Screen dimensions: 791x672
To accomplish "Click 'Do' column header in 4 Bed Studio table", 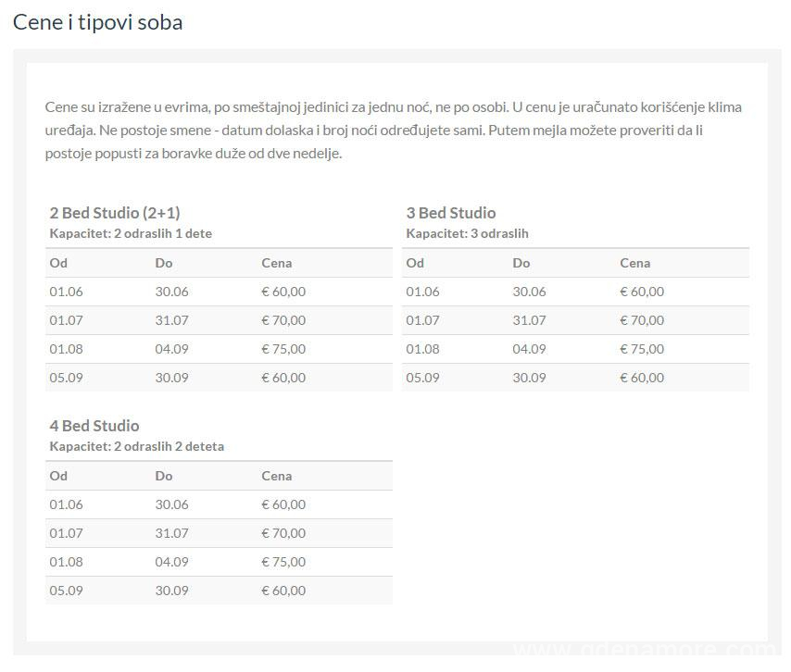I will click(x=164, y=476).
